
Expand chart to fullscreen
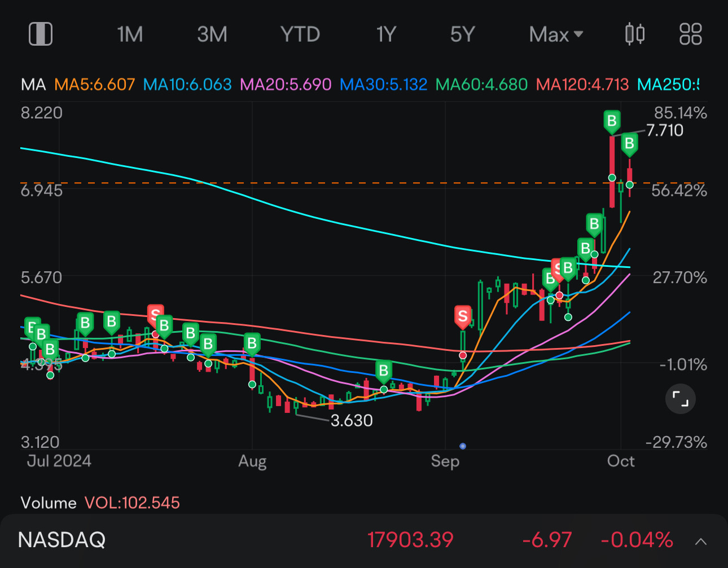(x=681, y=399)
